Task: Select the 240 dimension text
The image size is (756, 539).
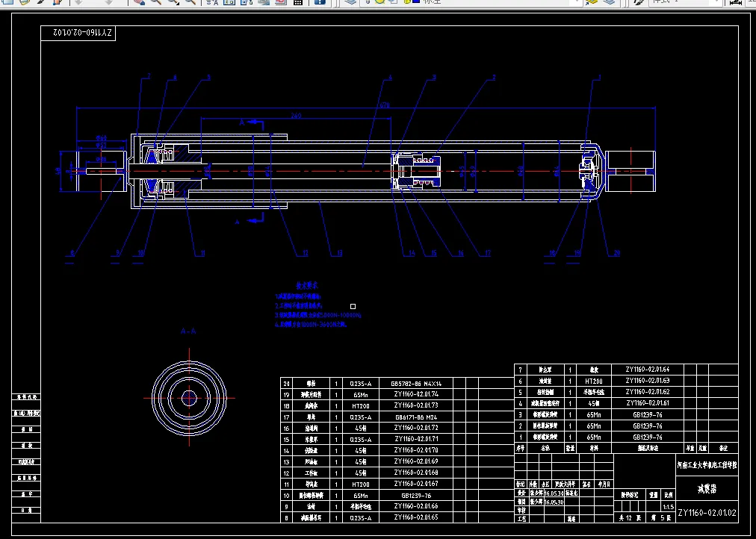Action: 296,116
